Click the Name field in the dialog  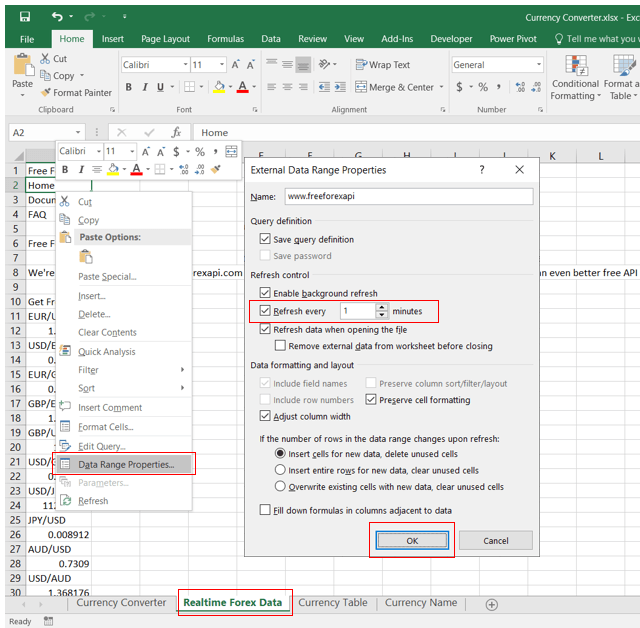coord(409,196)
